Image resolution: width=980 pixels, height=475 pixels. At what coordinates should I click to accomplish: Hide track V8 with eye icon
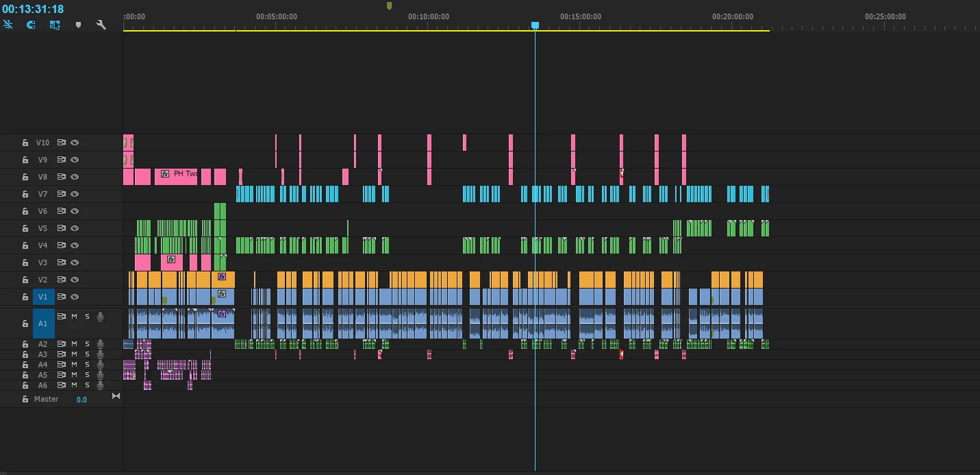click(x=75, y=177)
